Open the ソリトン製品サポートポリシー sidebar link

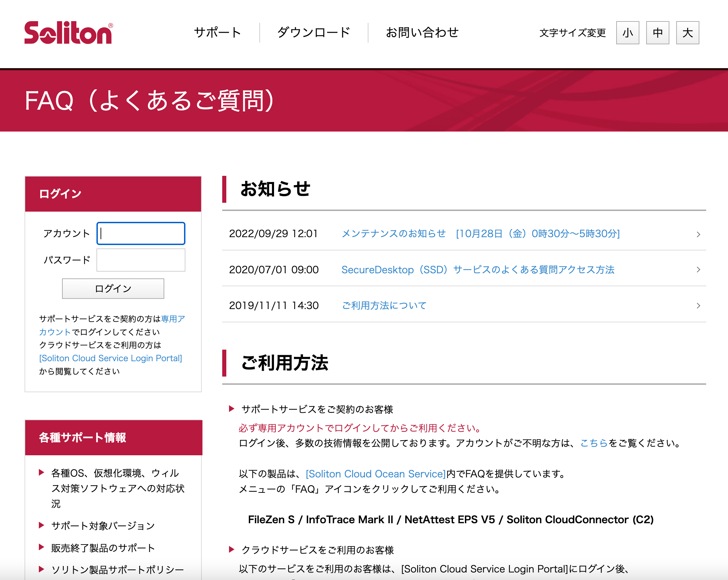(117, 569)
